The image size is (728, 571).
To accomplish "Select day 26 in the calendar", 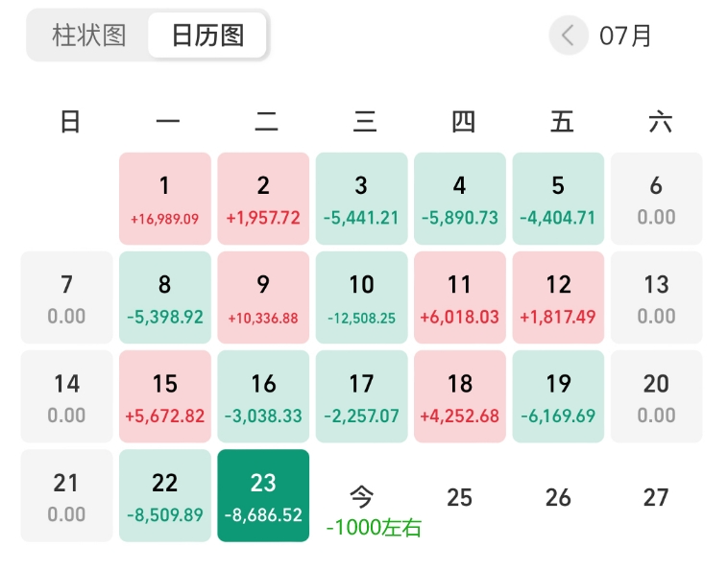I will 558,497.
